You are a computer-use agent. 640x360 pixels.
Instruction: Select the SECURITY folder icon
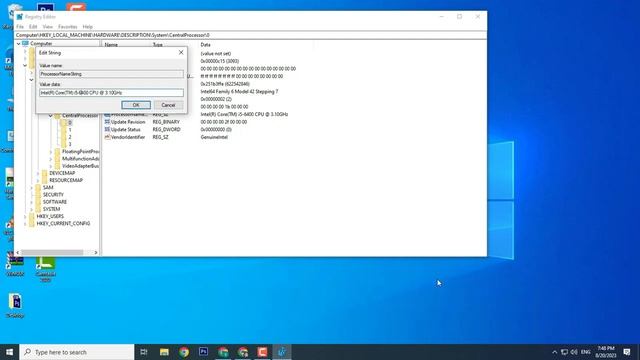click(x=38, y=195)
